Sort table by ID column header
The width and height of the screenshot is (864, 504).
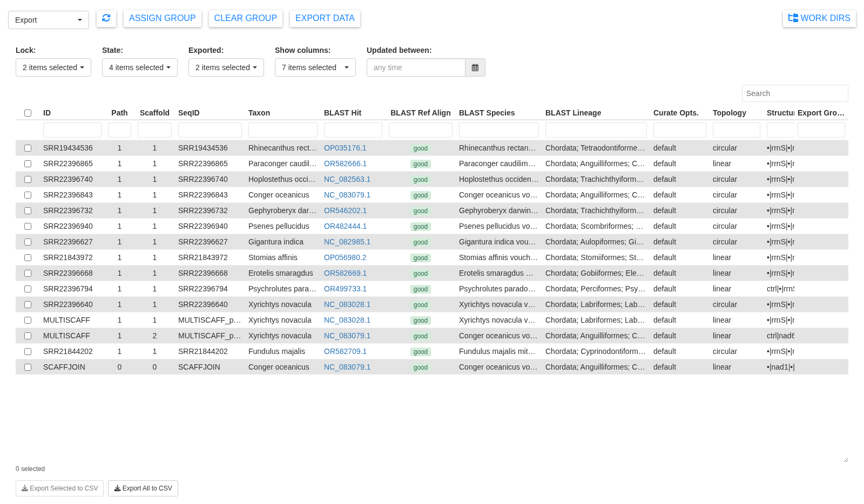click(x=47, y=113)
